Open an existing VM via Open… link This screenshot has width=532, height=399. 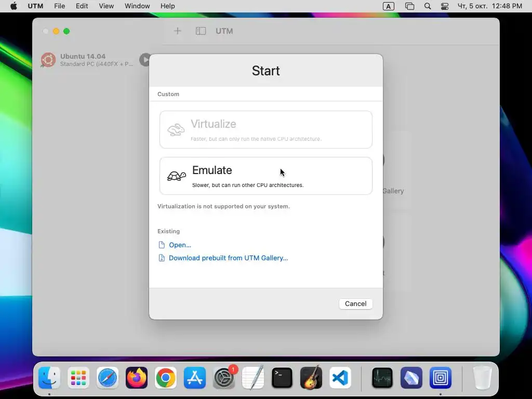[x=180, y=245]
